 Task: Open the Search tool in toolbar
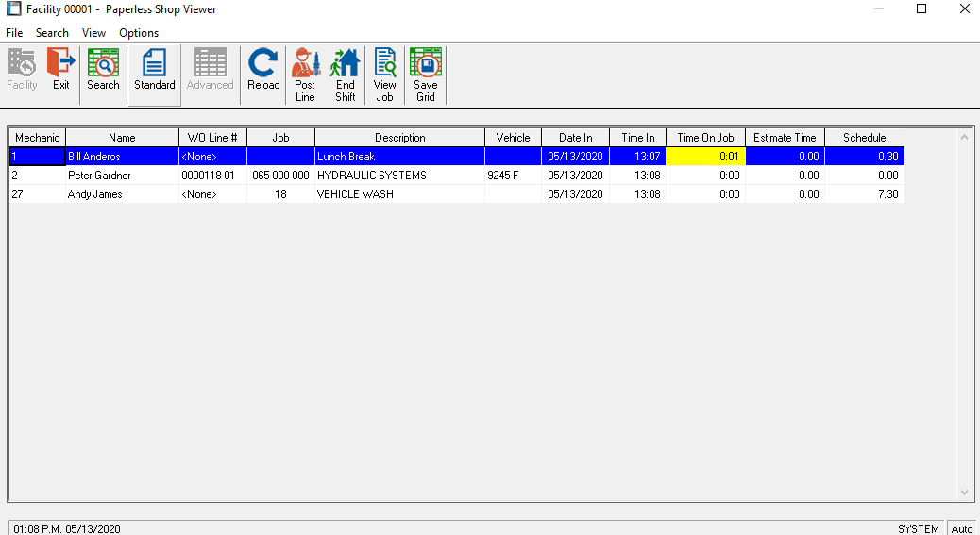pyautogui.click(x=103, y=73)
